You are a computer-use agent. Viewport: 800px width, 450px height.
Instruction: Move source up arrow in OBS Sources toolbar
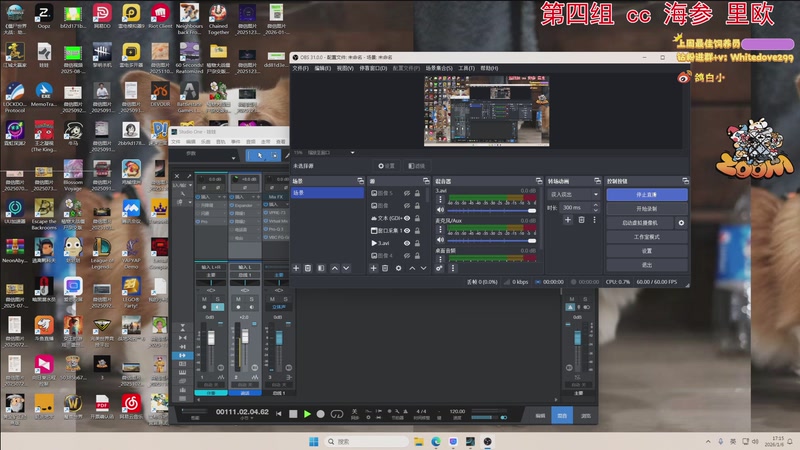(x=412, y=268)
